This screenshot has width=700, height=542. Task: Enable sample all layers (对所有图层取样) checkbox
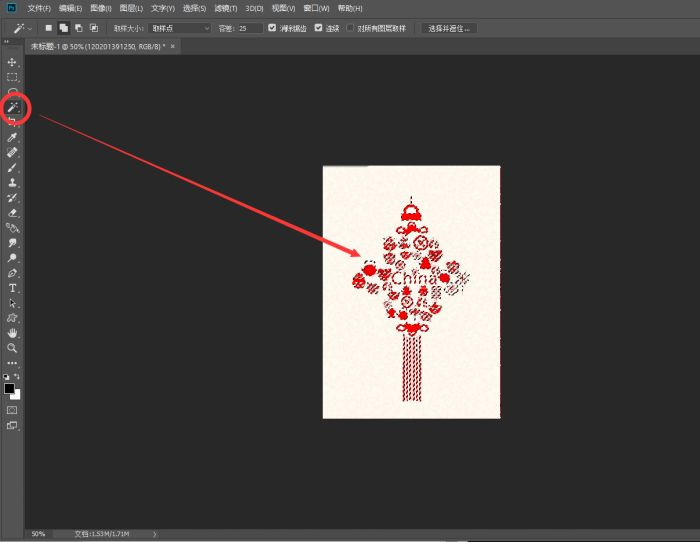pos(350,28)
